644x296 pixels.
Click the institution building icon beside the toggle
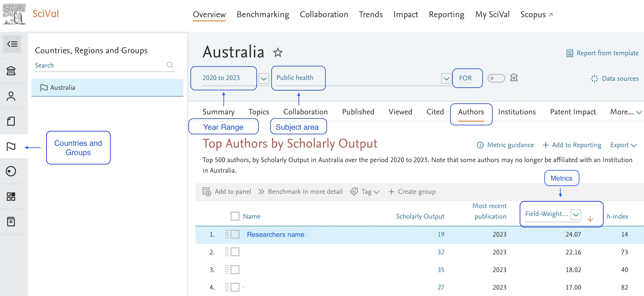tap(514, 78)
